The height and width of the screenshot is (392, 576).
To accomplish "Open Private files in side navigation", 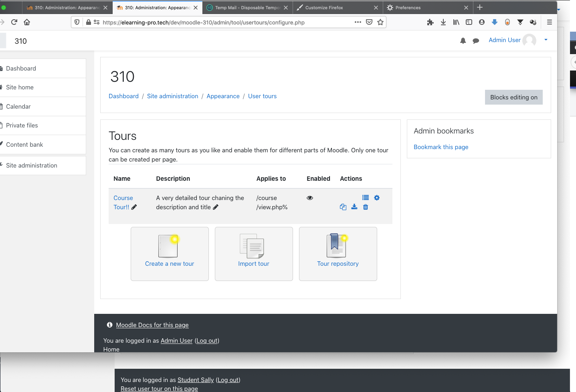I will click(42, 125).
